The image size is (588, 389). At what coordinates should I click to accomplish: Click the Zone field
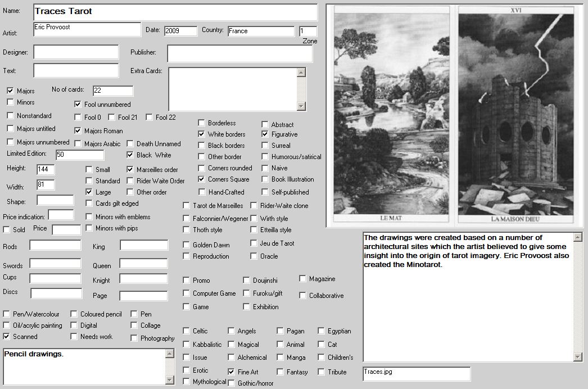[308, 31]
